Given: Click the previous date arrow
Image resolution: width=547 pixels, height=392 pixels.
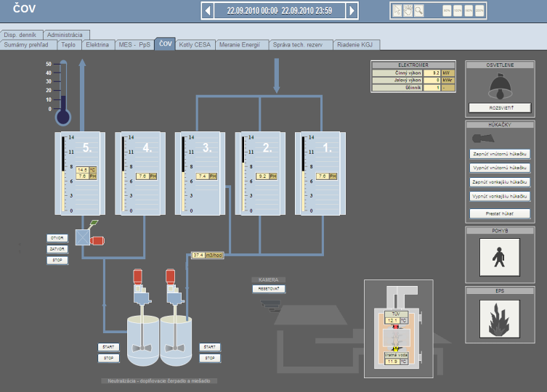Looking at the screenshot, I should point(208,11).
